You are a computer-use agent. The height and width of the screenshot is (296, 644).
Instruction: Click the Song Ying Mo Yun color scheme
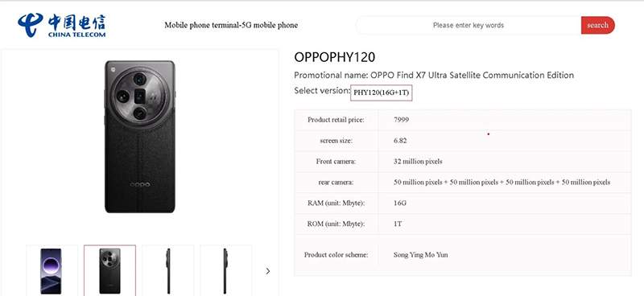(420, 255)
